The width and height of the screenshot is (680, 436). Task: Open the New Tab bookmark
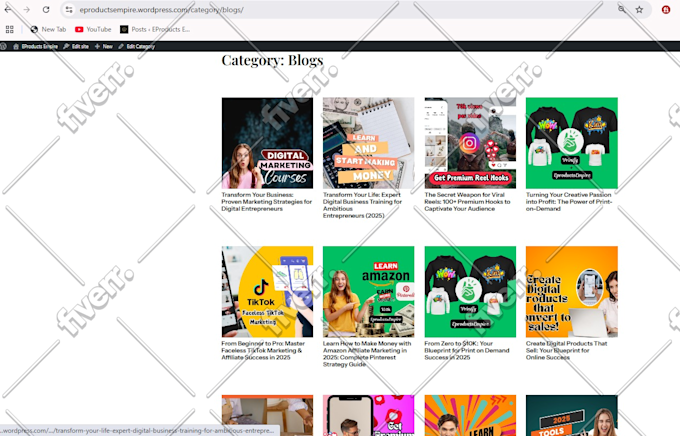click(x=48, y=30)
